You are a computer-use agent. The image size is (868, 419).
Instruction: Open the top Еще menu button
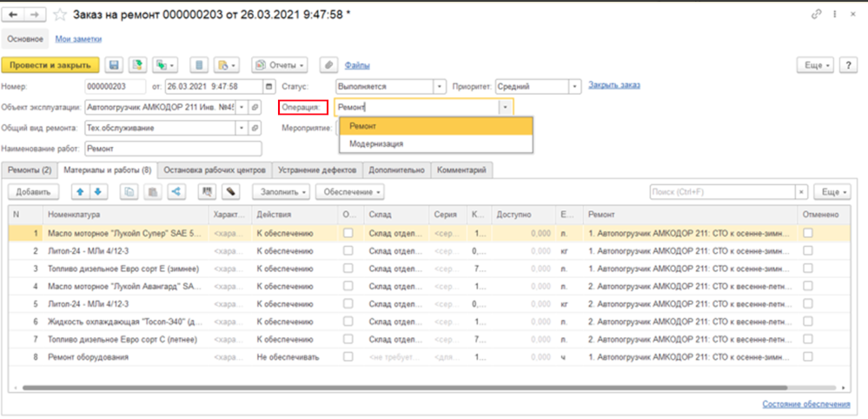click(x=816, y=65)
